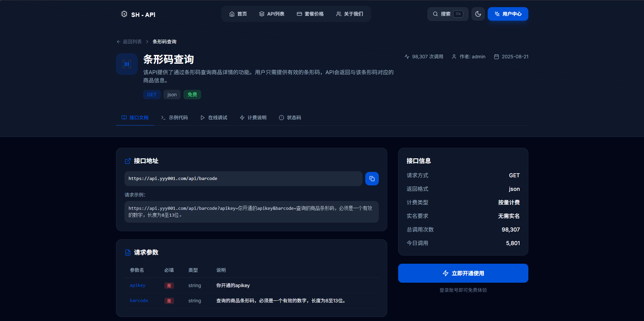Image resolution: width=644 pixels, height=321 pixels.
Task: Open 套餐价格 in the navigation
Action: point(310,14)
